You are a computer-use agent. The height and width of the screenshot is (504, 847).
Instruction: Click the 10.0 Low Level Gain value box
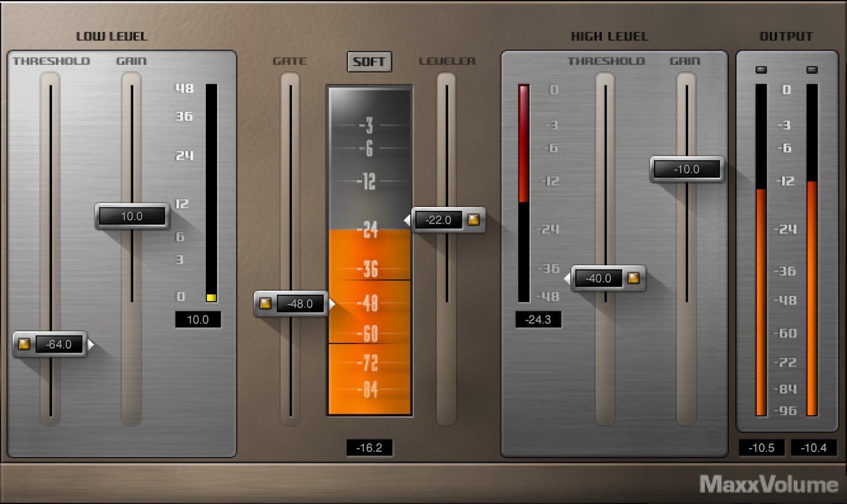tap(132, 215)
